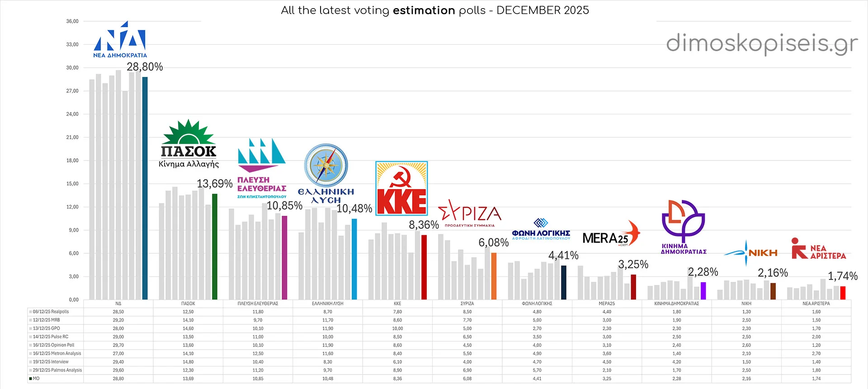Click the NIKH party logo

point(751,252)
